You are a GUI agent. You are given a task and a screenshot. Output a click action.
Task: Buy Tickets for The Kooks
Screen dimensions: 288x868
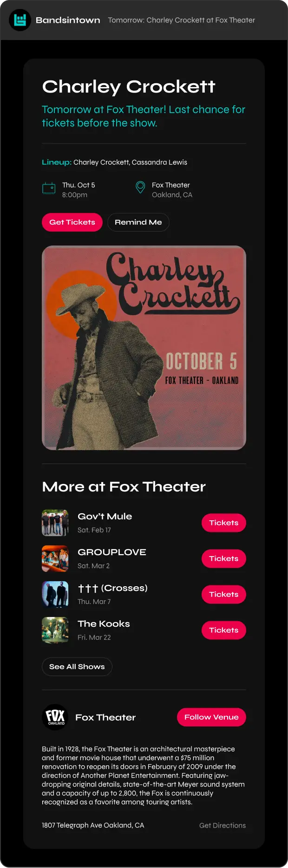pos(224,630)
